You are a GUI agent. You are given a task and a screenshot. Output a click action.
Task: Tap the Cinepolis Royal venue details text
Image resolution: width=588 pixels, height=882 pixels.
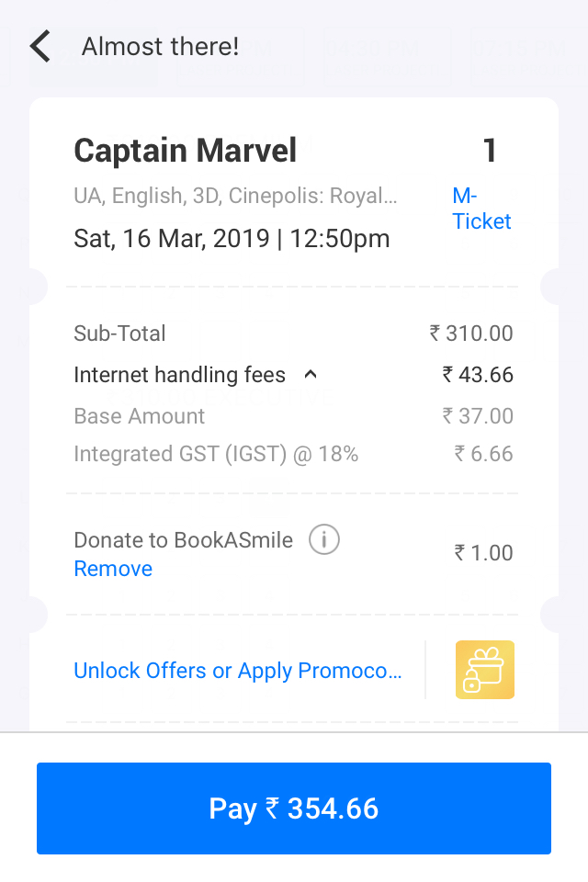[235, 196]
